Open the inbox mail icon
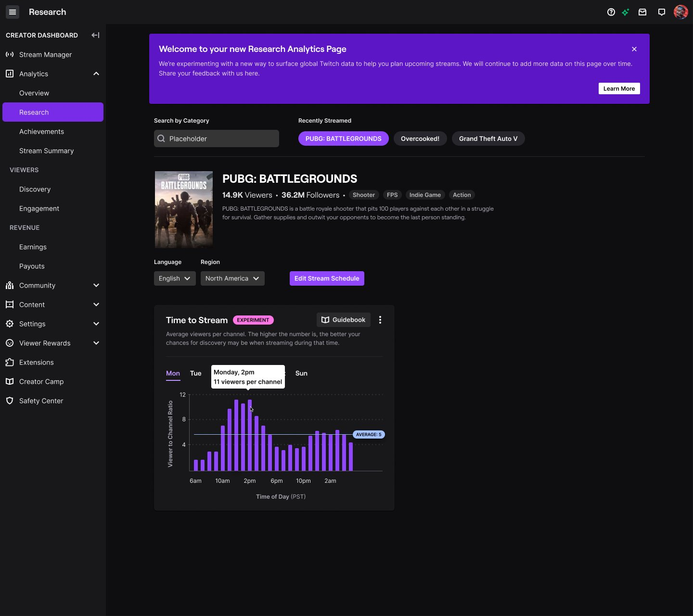Viewport: 693px width, 616px height. 642,12
